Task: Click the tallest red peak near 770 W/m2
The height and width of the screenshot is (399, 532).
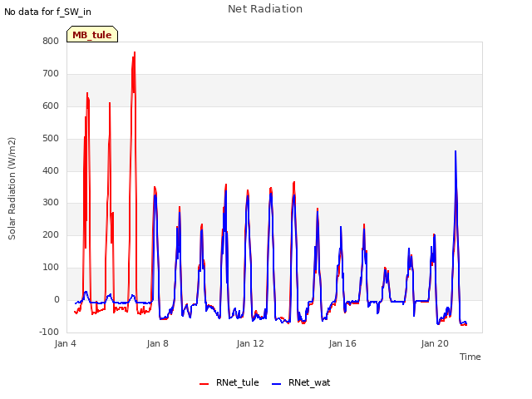Action: coord(135,53)
